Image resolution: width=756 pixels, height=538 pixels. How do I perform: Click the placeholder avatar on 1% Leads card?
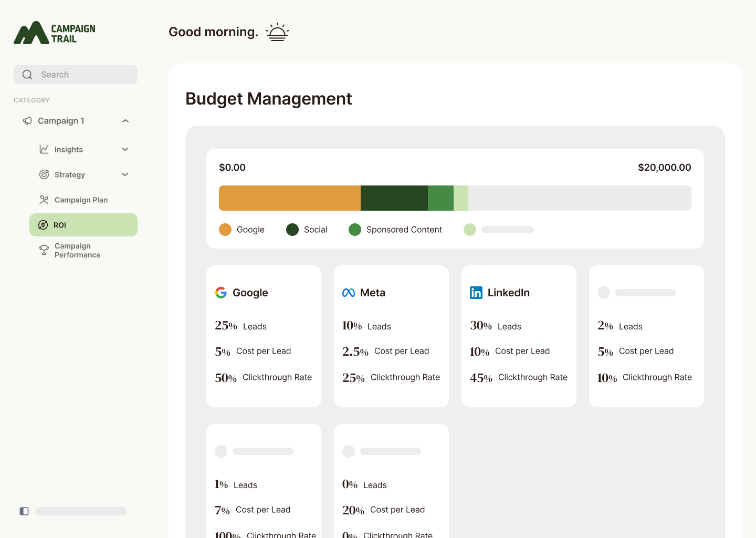pos(221,451)
